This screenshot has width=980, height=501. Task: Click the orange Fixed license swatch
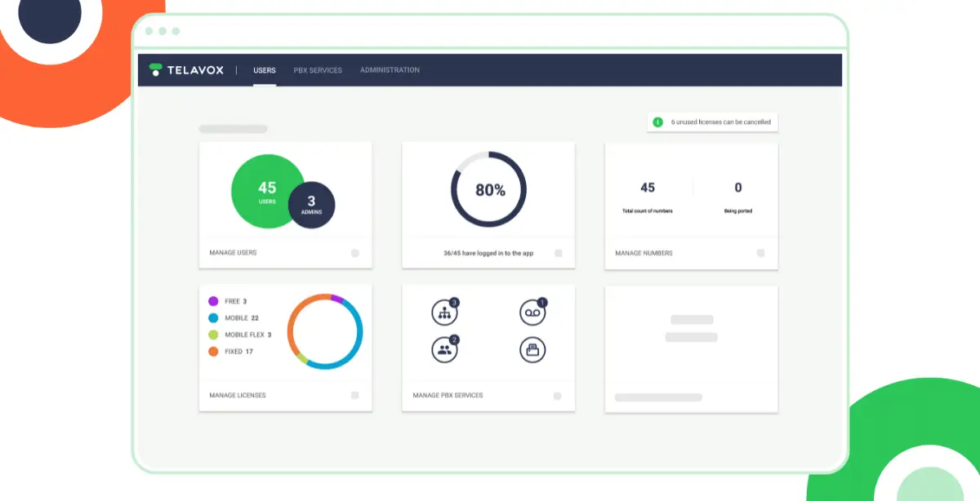pyautogui.click(x=213, y=352)
